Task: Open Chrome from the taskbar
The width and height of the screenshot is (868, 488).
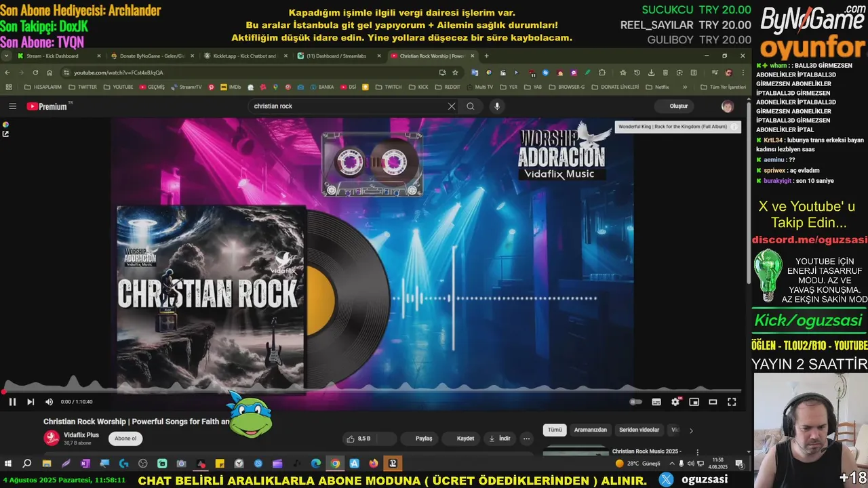Action: (x=335, y=464)
